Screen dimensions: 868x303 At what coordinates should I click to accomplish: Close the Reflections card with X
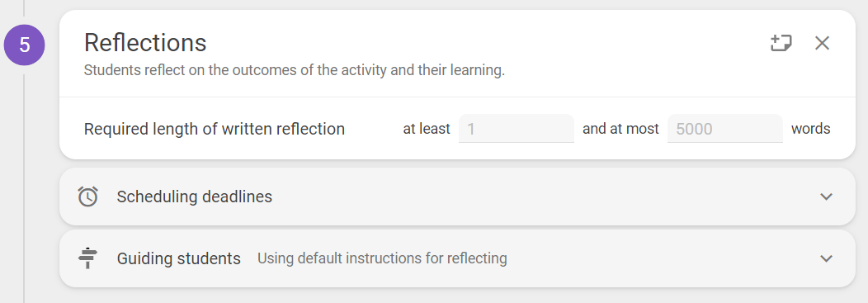pyautogui.click(x=822, y=43)
